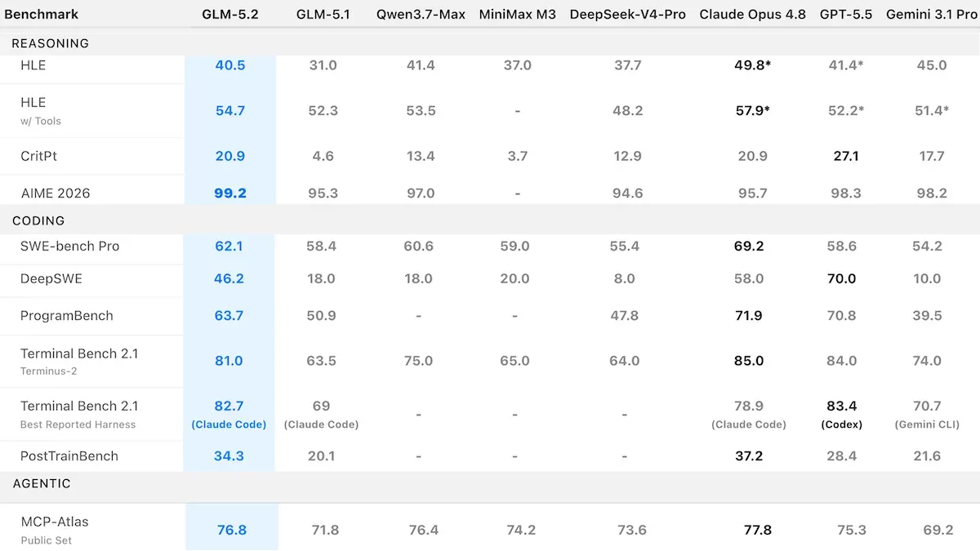Select GLM-5.1's HLE score 31.0
The width and height of the screenshot is (980, 551).
(323, 65)
